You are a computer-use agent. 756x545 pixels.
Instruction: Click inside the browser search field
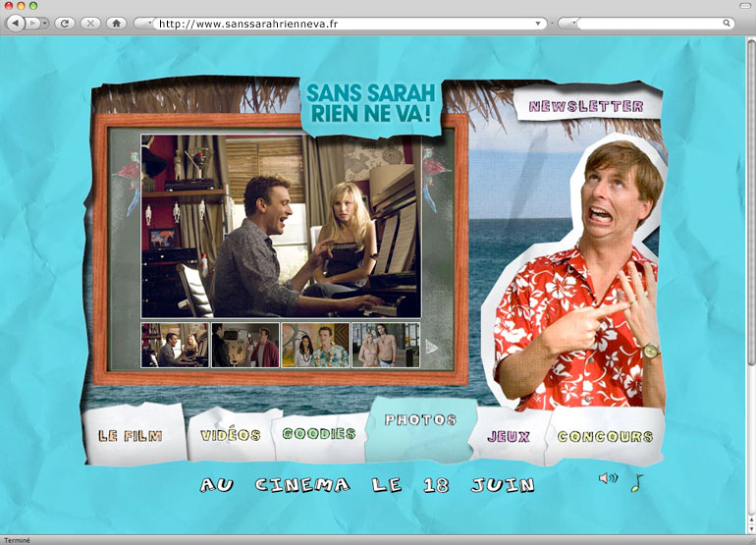649,24
